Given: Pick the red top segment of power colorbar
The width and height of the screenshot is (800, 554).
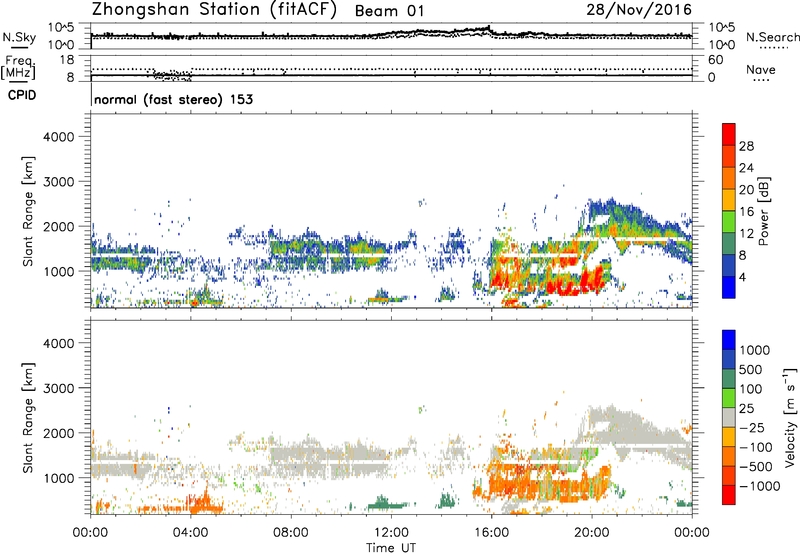Looking at the screenshot, I should [x=729, y=135].
